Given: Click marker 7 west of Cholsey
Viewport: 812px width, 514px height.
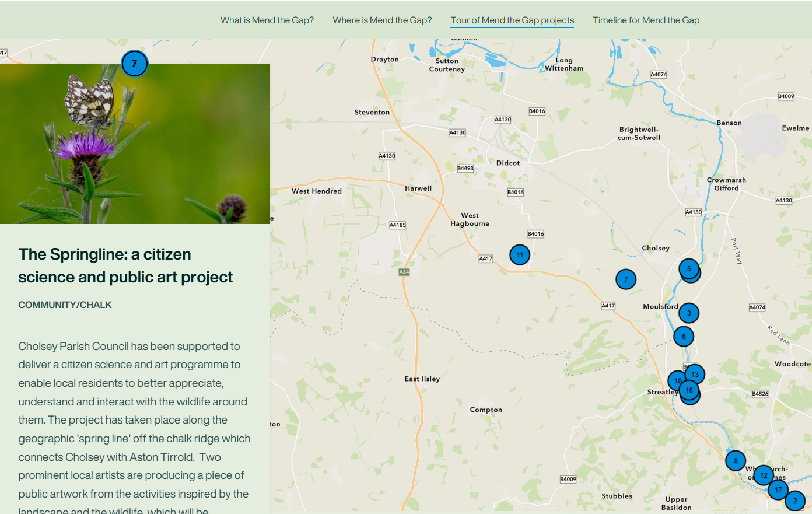Looking at the screenshot, I should point(625,279).
